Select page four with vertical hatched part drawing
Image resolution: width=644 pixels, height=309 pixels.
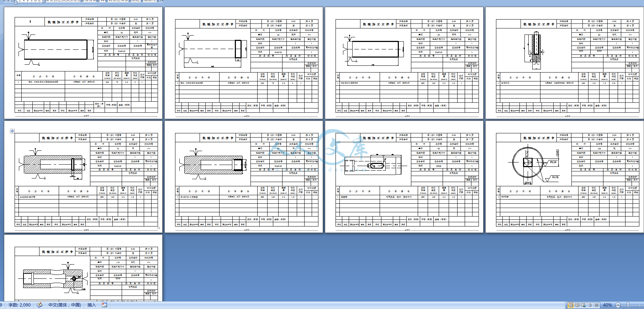565,63
